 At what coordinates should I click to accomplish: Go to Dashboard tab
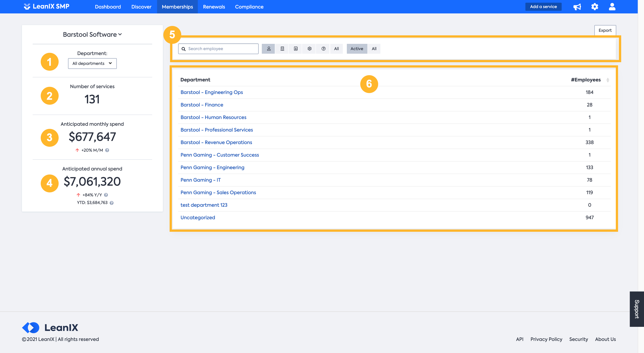(108, 7)
